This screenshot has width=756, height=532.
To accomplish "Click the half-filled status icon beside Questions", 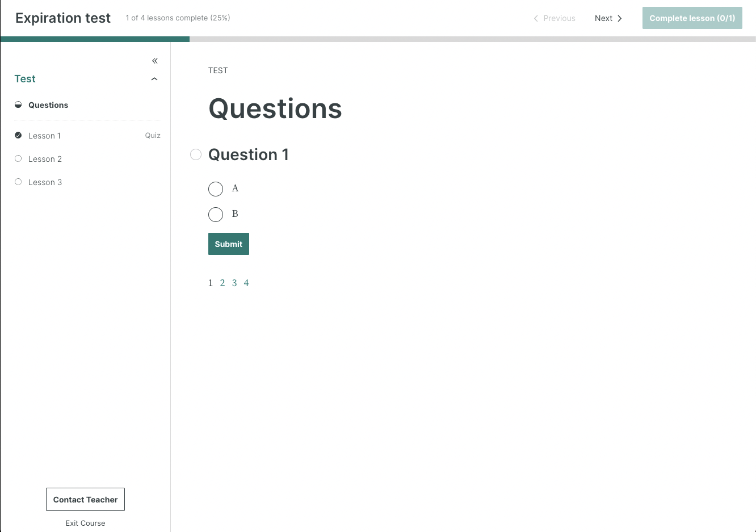I will tap(18, 104).
